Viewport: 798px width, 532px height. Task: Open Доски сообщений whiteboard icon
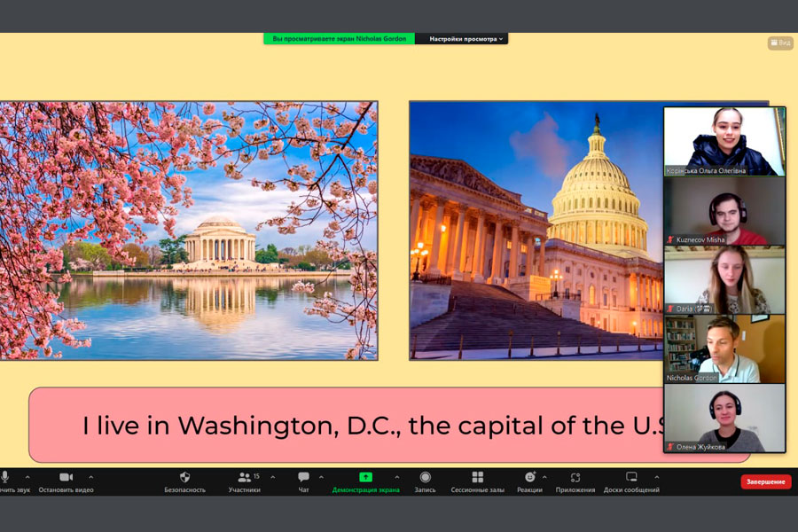click(x=631, y=477)
